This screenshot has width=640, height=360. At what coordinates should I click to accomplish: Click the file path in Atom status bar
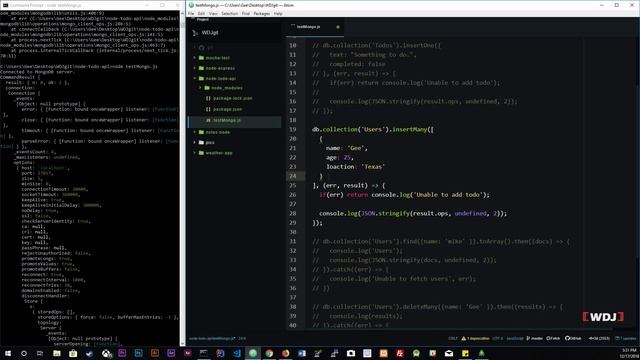coord(212,338)
